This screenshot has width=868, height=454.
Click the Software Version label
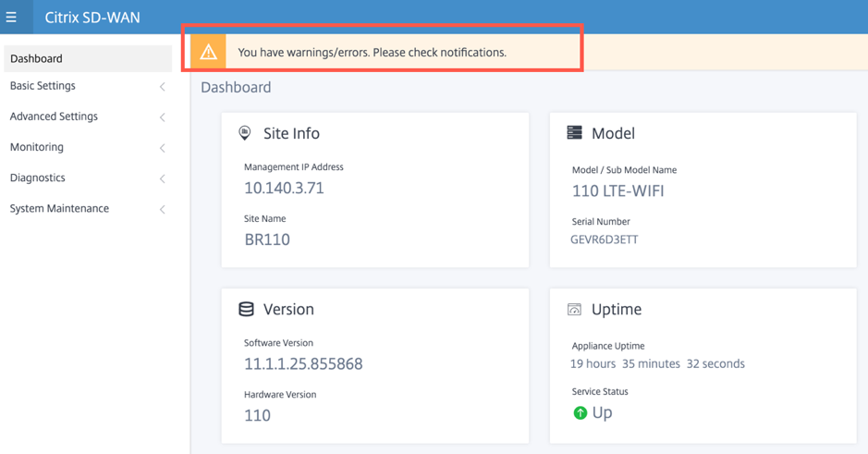point(278,343)
